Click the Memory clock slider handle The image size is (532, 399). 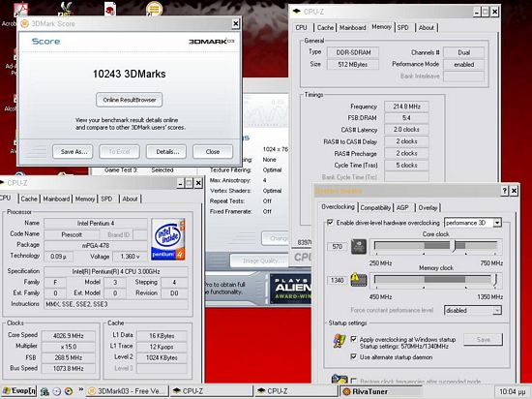tap(495, 280)
